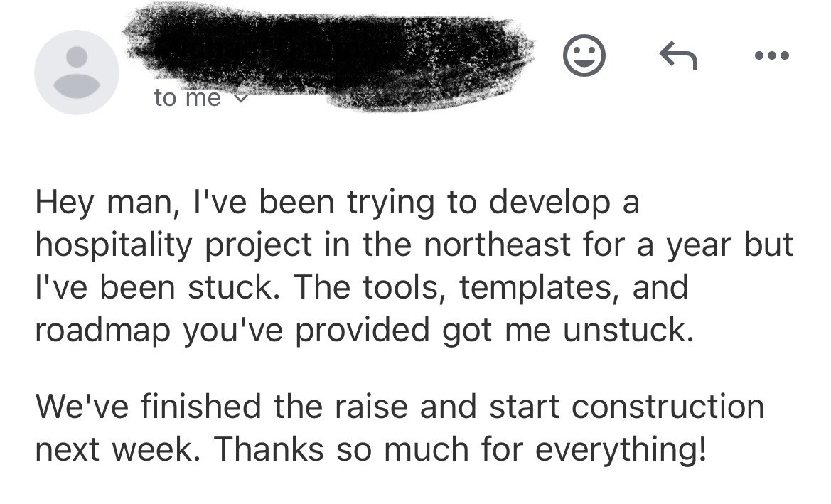The width and height of the screenshot is (831, 504).
Task: Click the words "hospitality project" in the message
Action: [174, 246]
